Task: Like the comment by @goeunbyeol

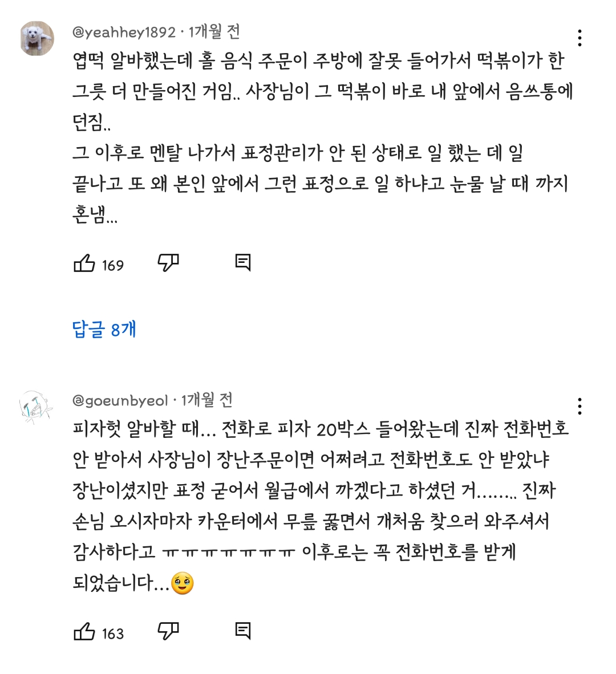Action: (84, 632)
